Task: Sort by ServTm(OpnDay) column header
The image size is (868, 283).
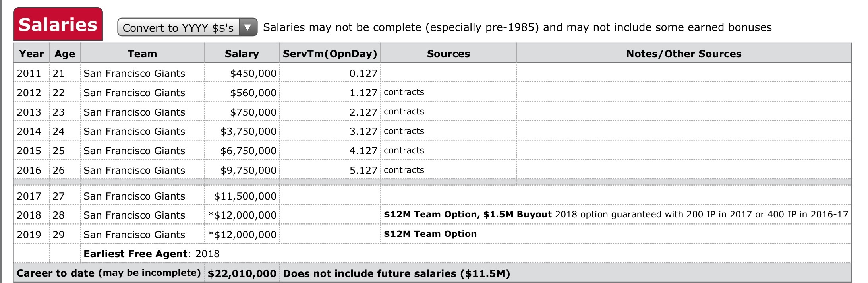Action: point(330,54)
